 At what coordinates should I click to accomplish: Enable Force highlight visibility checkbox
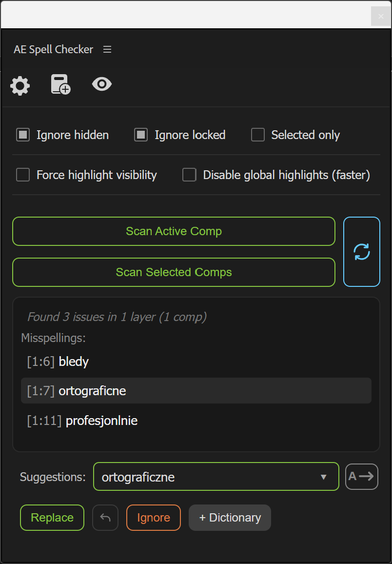click(23, 175)
